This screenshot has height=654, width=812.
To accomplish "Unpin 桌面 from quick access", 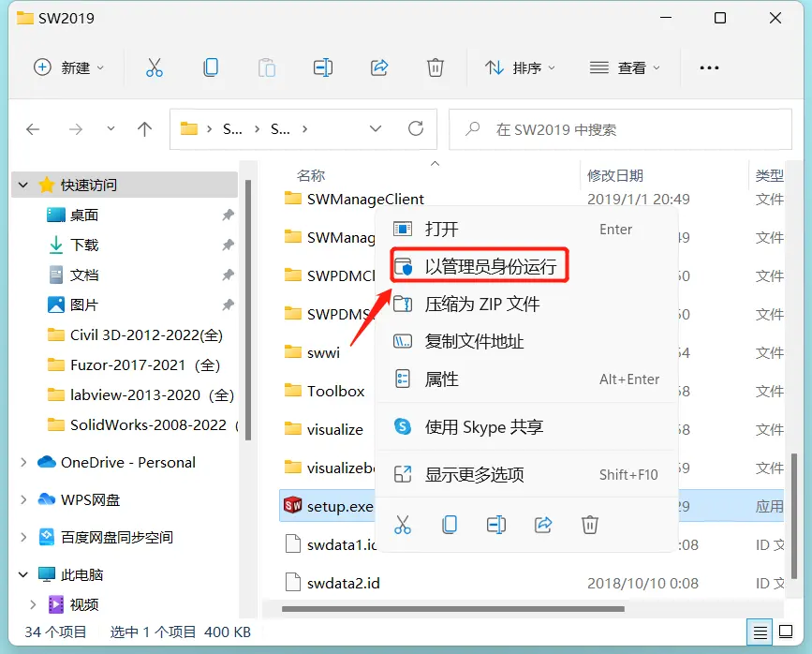I will coord(228,215).
